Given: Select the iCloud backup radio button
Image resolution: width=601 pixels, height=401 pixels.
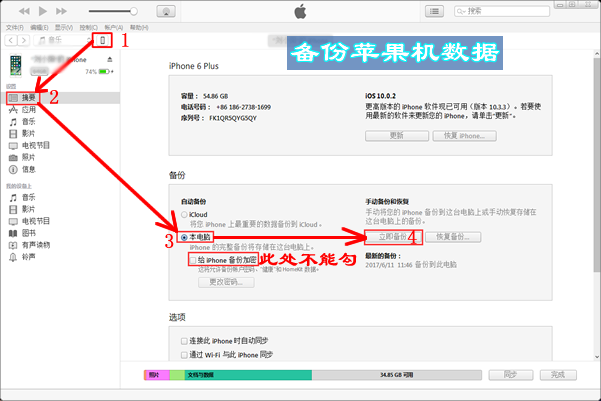Looking at the screenshot, I should pos(184,215).
